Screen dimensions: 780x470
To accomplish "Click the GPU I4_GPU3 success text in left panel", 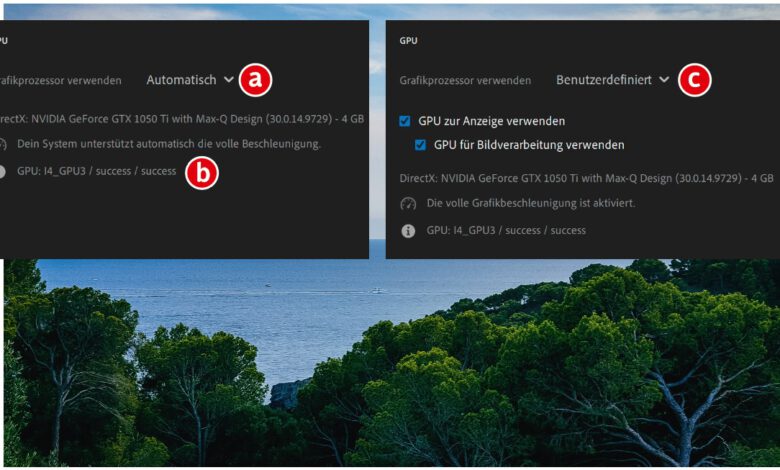I will [97, 171].
